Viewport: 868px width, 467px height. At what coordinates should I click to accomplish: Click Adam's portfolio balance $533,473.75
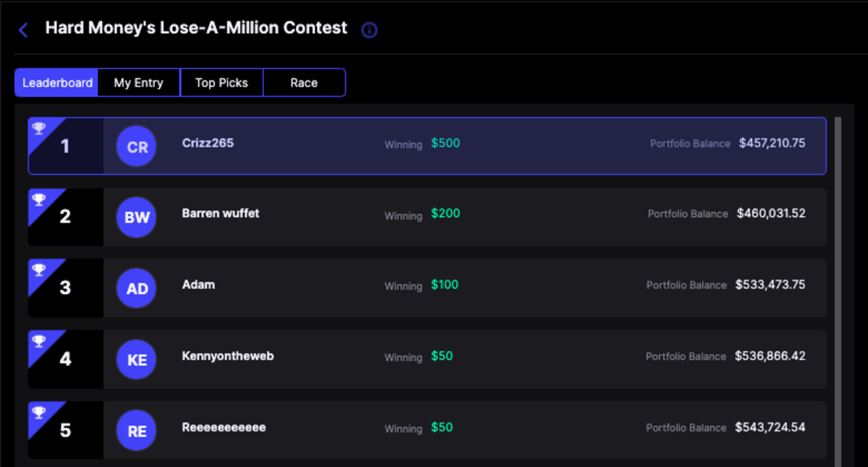(771, 285)
